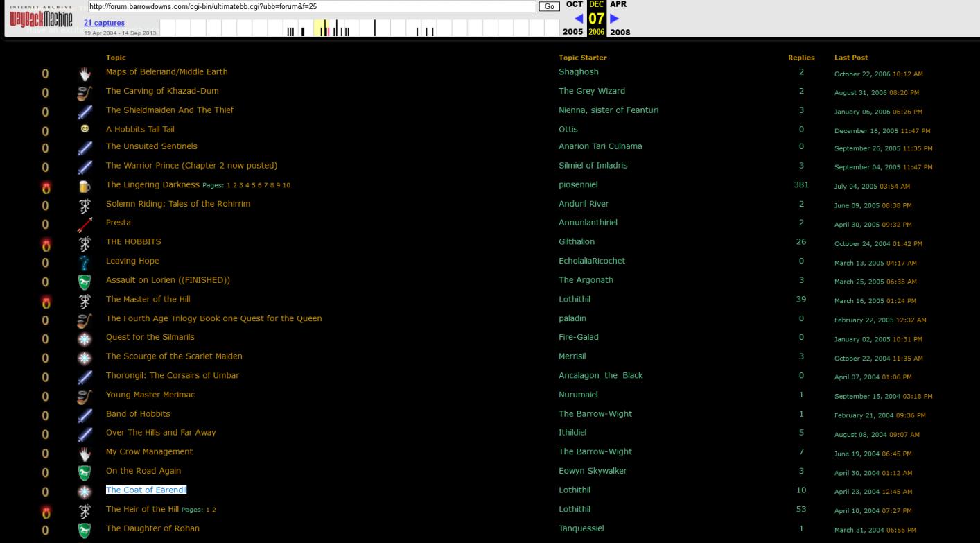Open the 21 captures link
This screenshot has width=980, height=543.
click(104, 23)
